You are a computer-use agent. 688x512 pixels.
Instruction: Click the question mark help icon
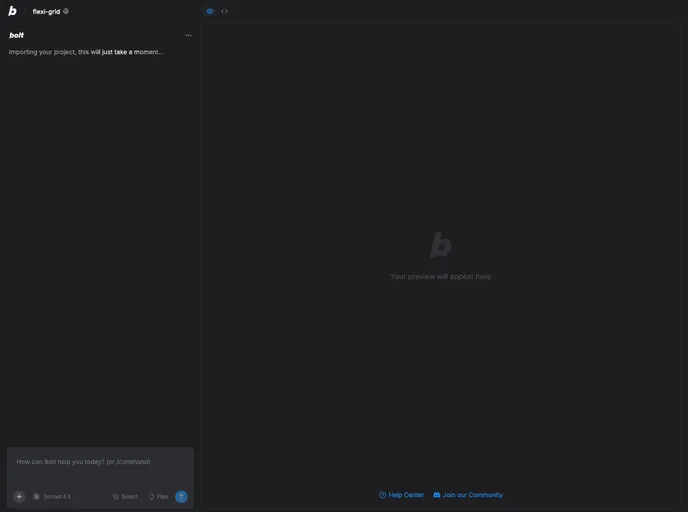coord(383,495)
